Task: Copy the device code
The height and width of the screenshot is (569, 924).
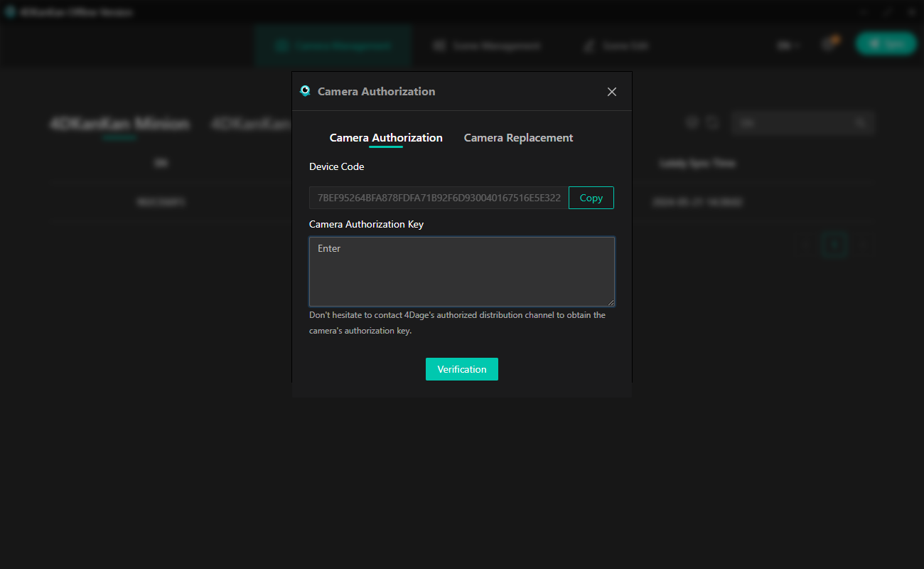Action: [591, 198]
